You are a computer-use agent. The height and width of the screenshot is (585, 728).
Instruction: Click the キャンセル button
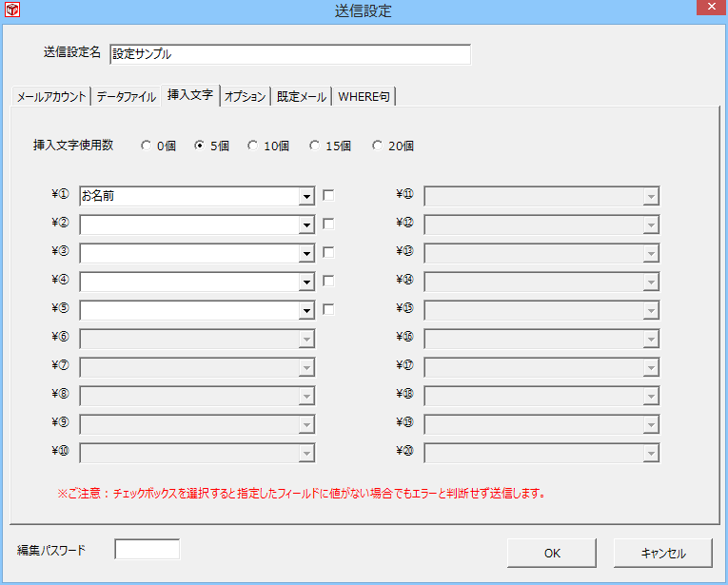point(663,553)
